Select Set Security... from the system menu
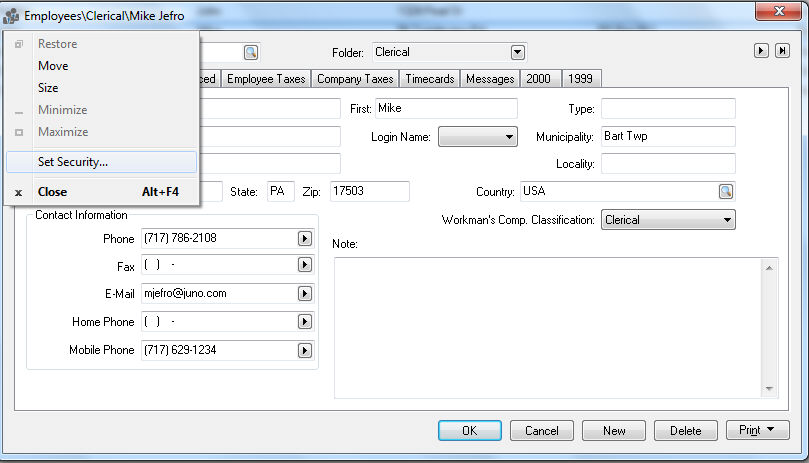Screen dimensions: 809x463 (73, 162)
